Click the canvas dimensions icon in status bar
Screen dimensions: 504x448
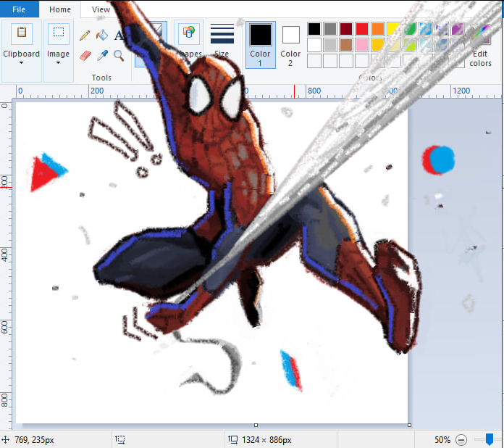(232, 439)
